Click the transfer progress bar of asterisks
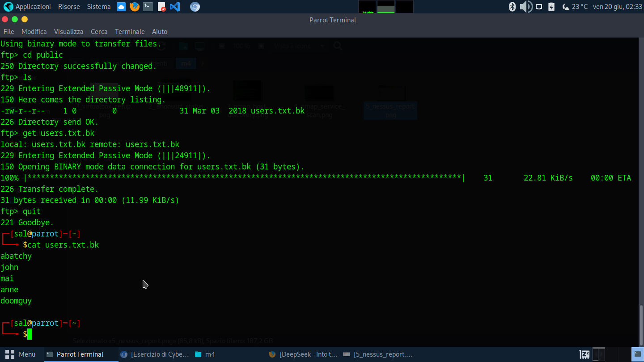This screenshot has width=644, height=362. (244, 178)
